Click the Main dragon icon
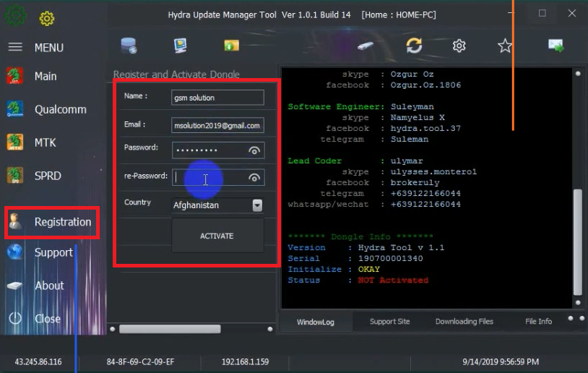 click(x=14, y=76)
